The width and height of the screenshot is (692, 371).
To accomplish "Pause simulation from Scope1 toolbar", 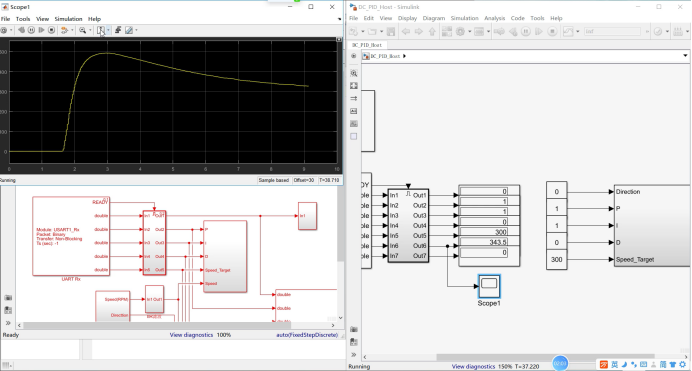I will tap(31, 30).
